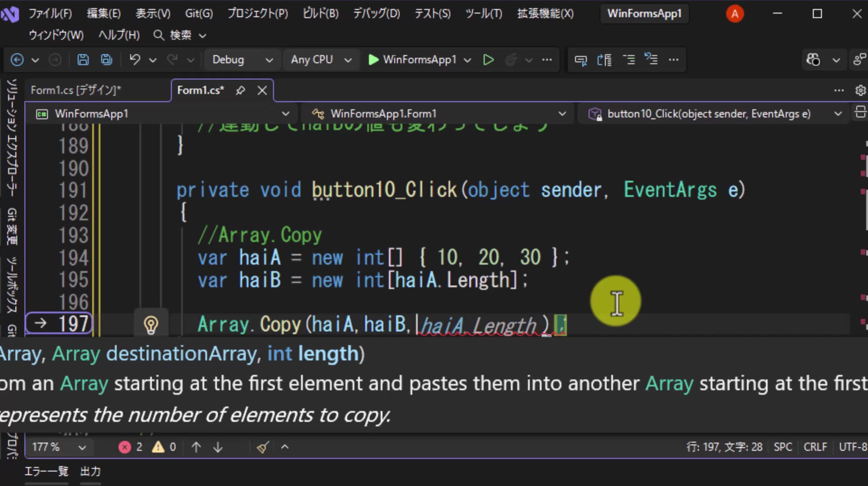The image size is (868, 486).
Task: Click the UTF-8 encoding indicator
Action: pos(853,447)
